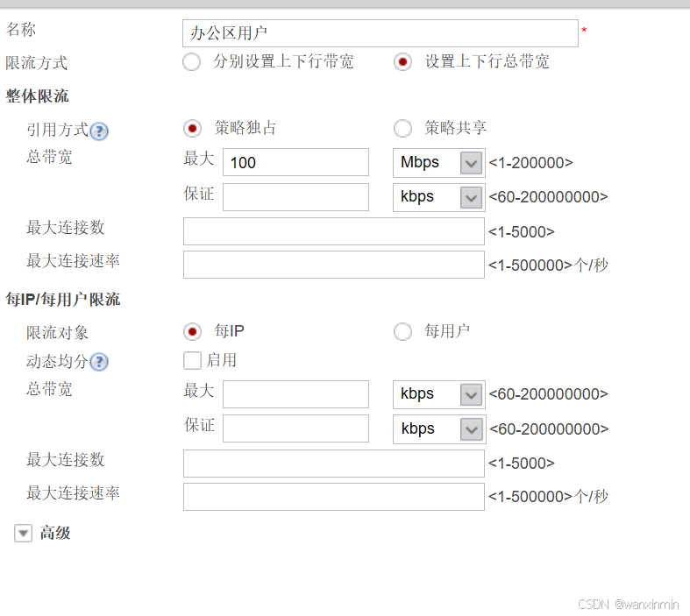Choose 策略独占 radio button
The width and height of the screenshot is (690, 616).
click(x=192, y=129)
